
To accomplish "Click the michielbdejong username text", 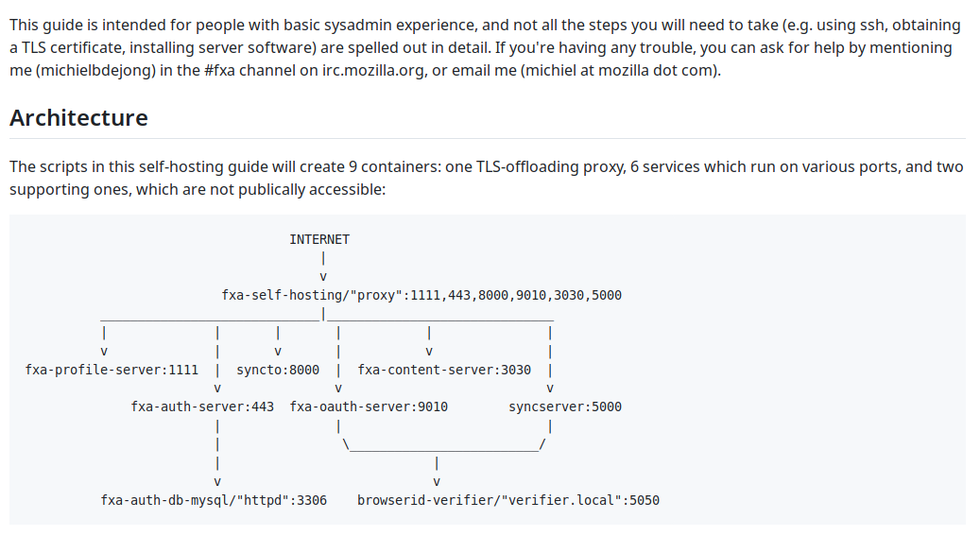I will pos(95,71).
